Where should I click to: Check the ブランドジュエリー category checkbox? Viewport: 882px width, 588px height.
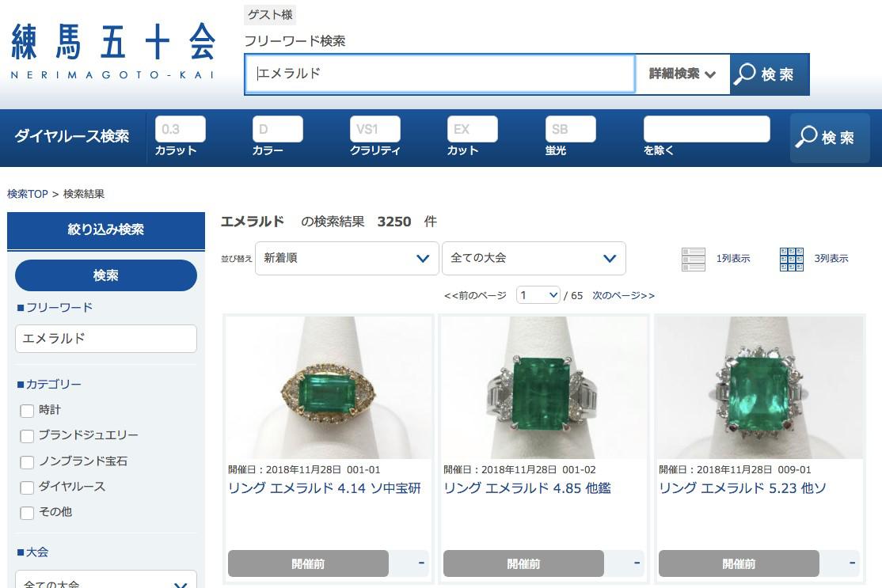point(27,436)
